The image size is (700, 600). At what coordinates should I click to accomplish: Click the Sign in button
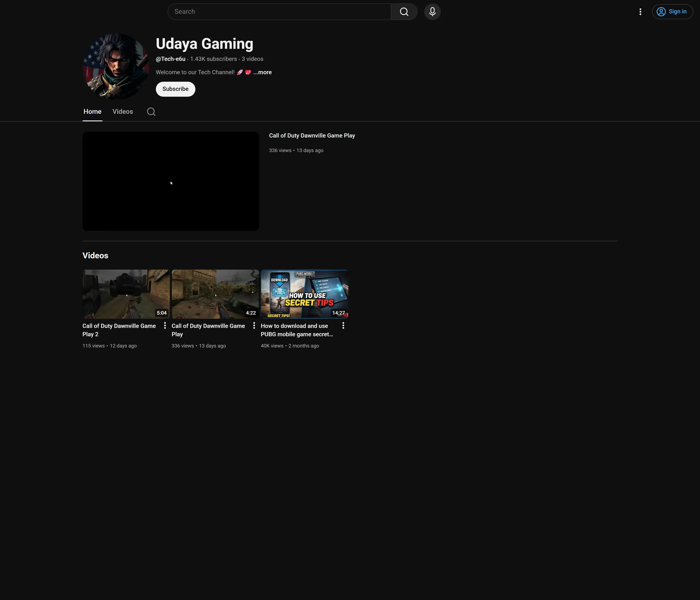pos(672,12)
